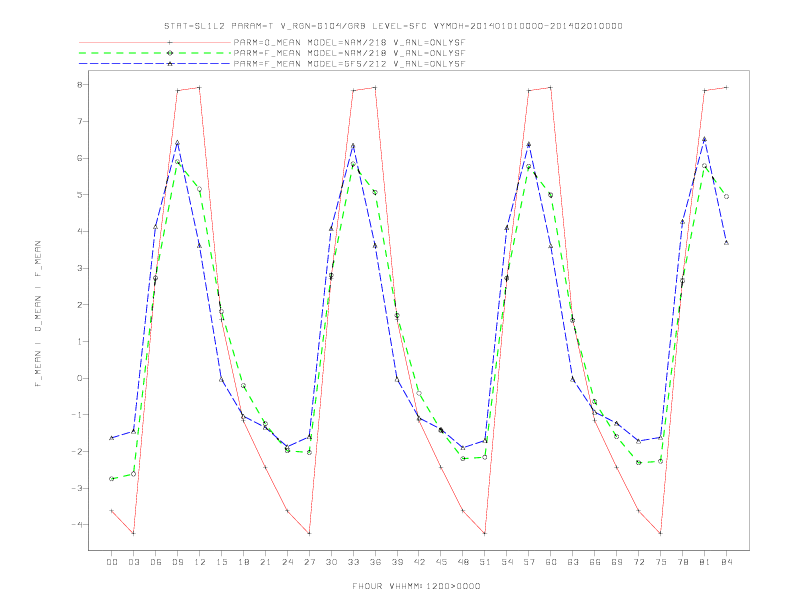The width and height of the screenshot is (792, 612).
Task: Click the x-axis tick label 18
Action: (243, 562)
